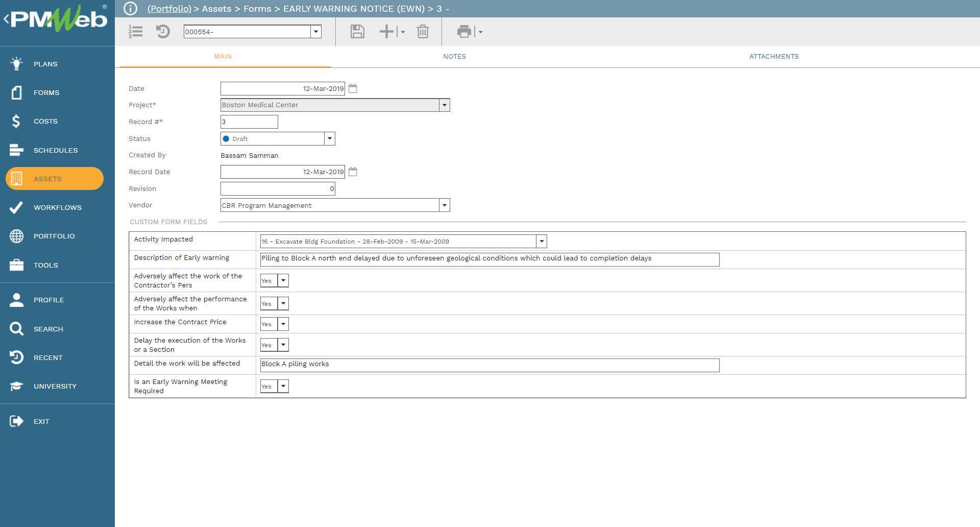Switch to the Notes tab
The height and width of the screenshot is (527, 980).
coord(454,57)
